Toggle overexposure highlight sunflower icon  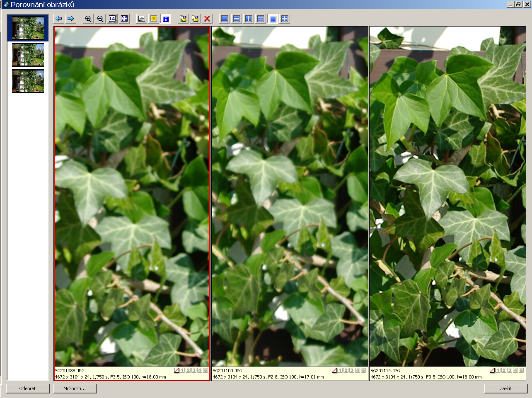(154, 19)
